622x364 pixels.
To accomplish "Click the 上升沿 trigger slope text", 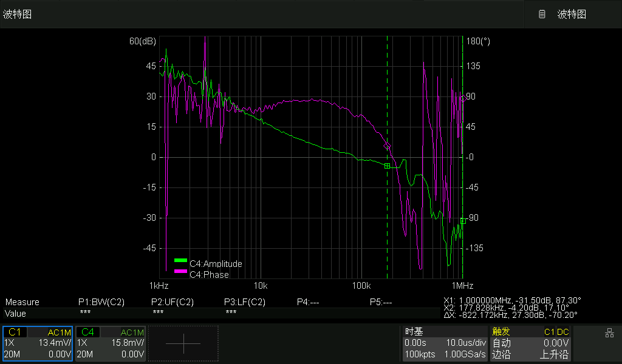I will [555, 354].
